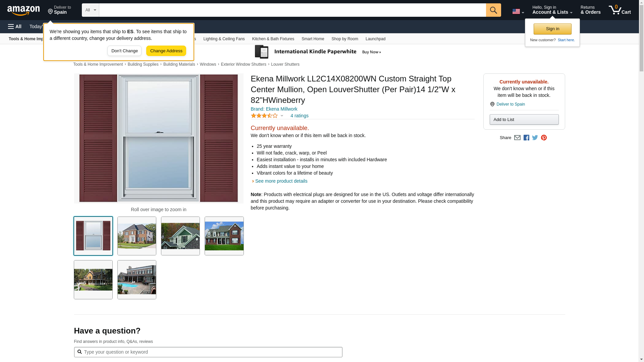Click the Don't Change button
Image resolution: width=644 pixels, height=362 pixels.
[x=124, y=51]
